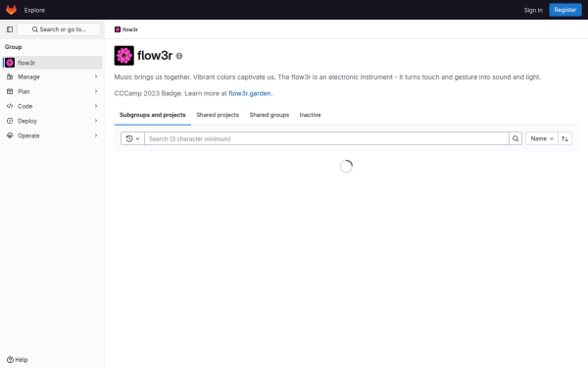588x368 pixels.
Task: Click the public visibility globe icon by the flow3r title
Action: (179, 56)
